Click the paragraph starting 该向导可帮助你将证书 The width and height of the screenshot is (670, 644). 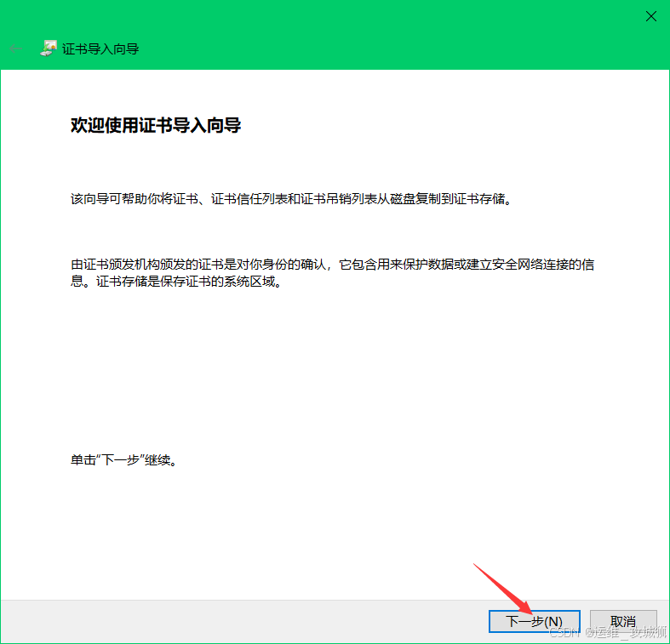pyautogui.click(x=291, y=199)
